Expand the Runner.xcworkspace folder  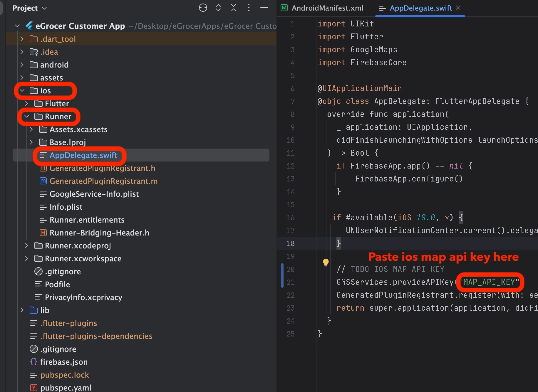tap(27, 258)
